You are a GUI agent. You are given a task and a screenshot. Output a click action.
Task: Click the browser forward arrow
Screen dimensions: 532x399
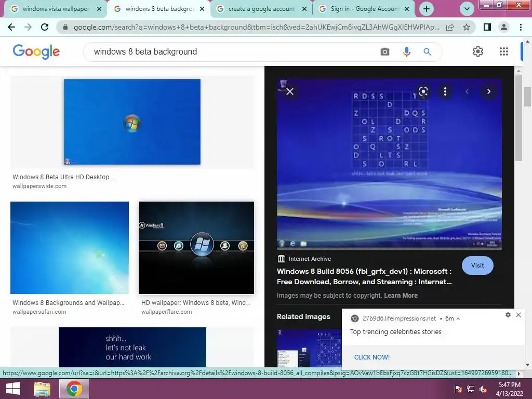[x=28, y=27]
